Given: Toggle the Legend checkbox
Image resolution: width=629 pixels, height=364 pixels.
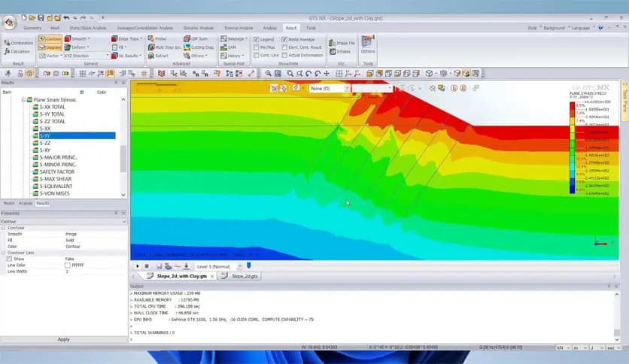Looking at the screenshot, I should (256, 39).
